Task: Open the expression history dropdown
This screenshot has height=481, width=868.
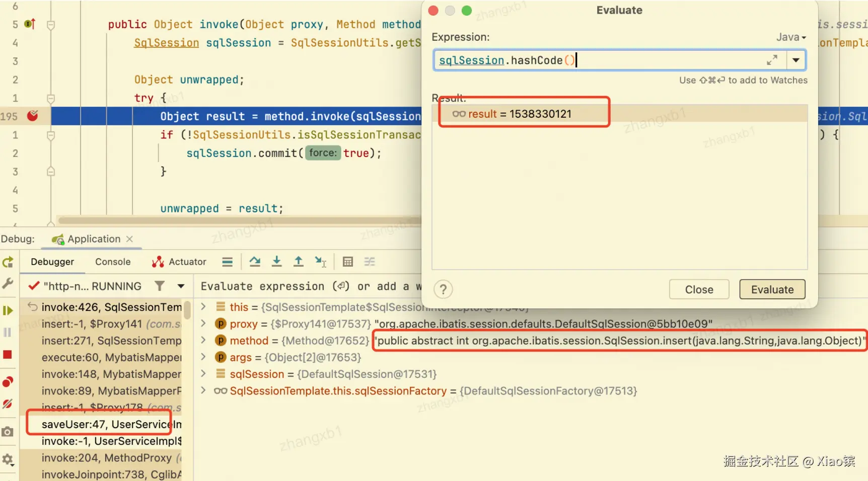Action: pos(795,60)
